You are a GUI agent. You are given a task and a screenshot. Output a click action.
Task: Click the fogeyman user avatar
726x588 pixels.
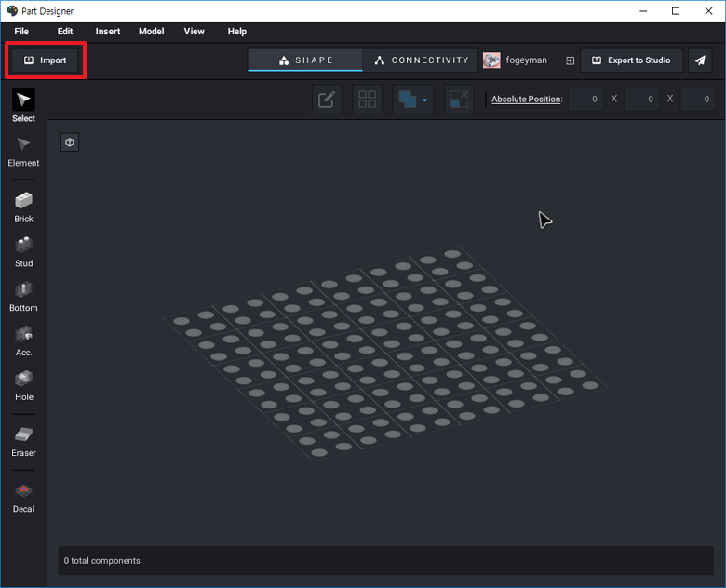click(x=491, y=60)
